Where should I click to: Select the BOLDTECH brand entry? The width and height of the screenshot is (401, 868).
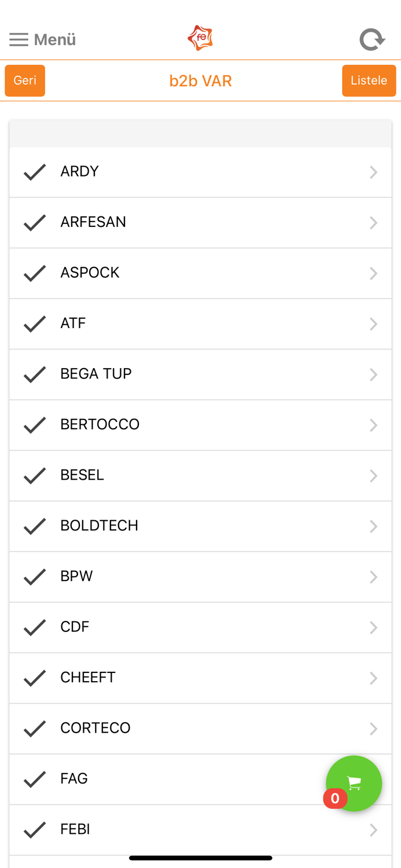point(200,526)
